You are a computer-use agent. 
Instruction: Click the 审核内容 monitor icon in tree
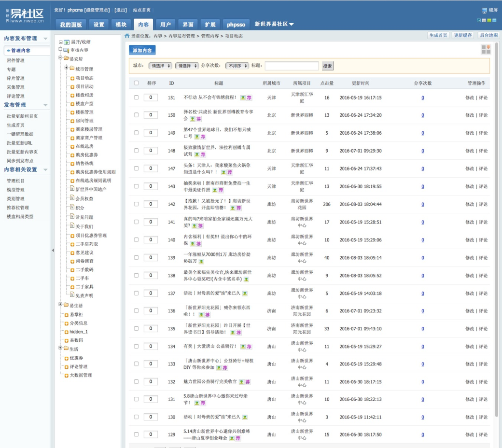pyautogui.click(x=66, y=50)
